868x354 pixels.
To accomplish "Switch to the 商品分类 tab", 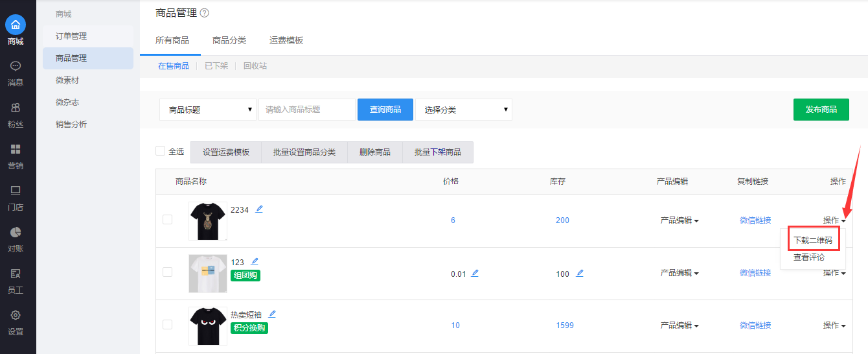I will tap(229, 40).
